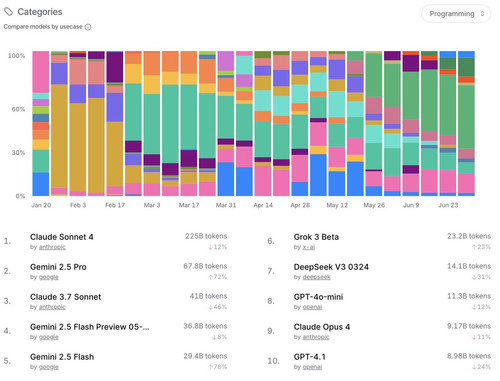Click the Mar 3 stacked chart bar
This screenshot has width=500, height=381.
pyautogui.click(x=152, y=123)
